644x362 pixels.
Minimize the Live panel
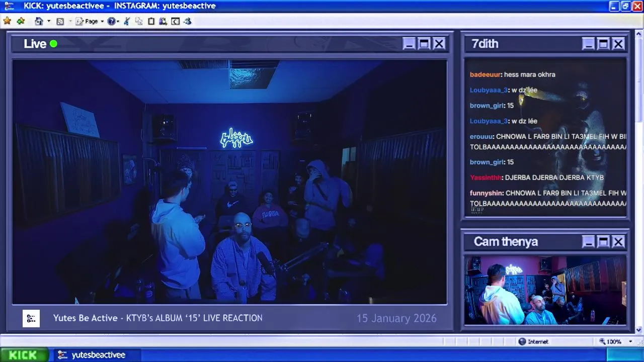409,44
